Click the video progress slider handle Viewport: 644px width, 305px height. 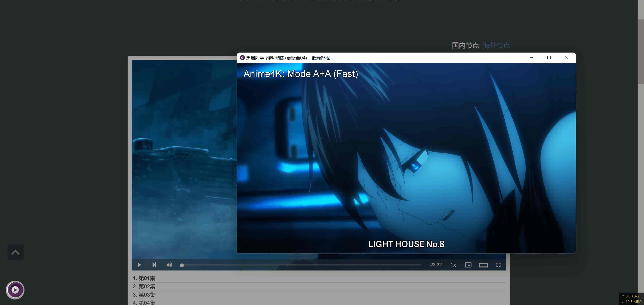tap(182, 265)
